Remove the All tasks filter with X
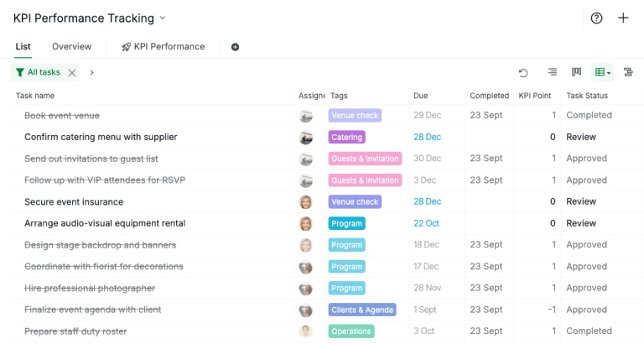The width and height of the screenshot is (644, 344). (72, 73)
